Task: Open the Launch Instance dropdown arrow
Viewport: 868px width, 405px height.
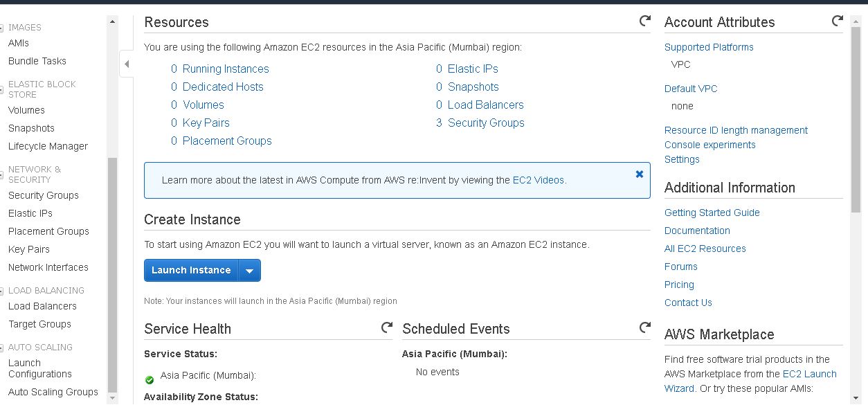Action: (x=249, y=271)
